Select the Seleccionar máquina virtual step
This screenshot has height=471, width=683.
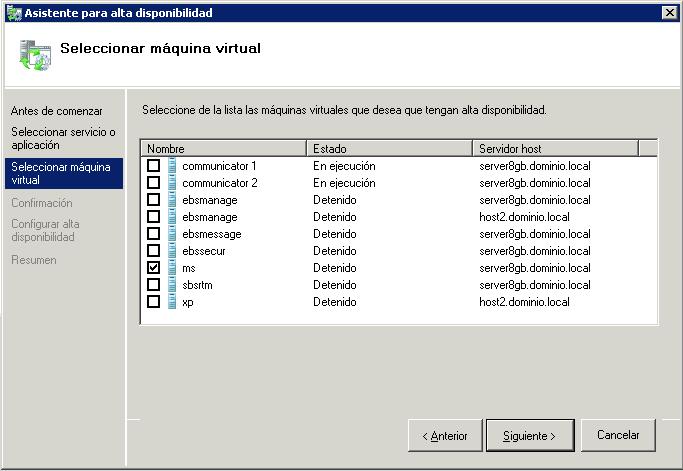[x=64, y=173]
